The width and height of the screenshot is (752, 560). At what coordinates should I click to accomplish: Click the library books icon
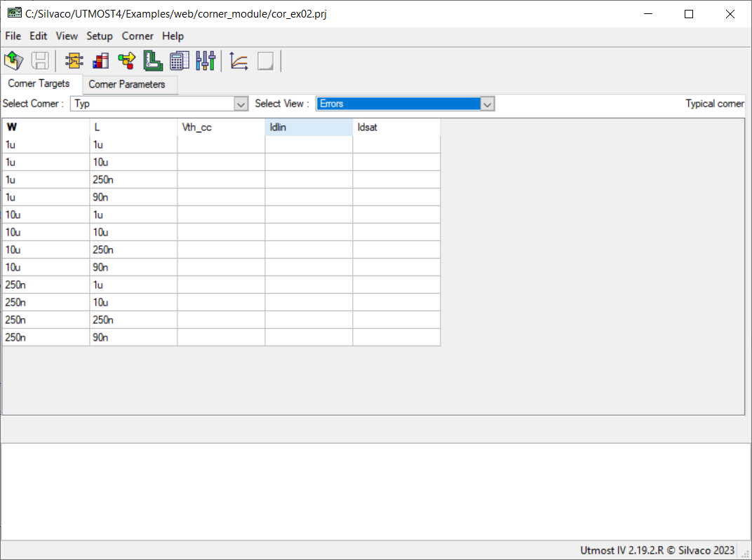coord(100,61)
